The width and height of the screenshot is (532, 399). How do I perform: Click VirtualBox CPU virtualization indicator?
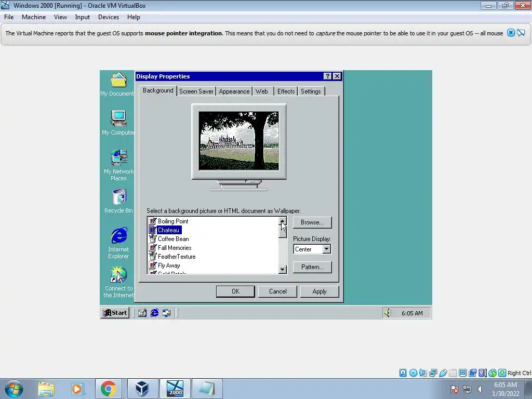pyautogui.click(x=482, y=373)
